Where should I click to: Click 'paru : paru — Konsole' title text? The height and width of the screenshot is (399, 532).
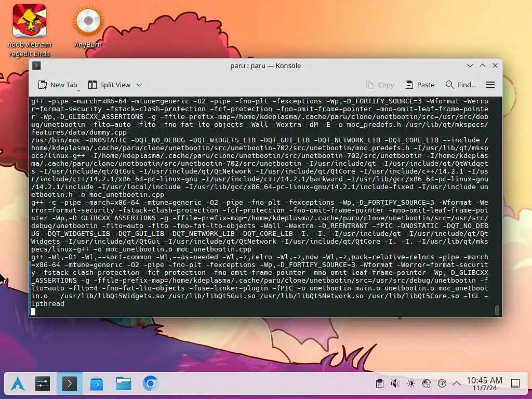click(265, 65)
